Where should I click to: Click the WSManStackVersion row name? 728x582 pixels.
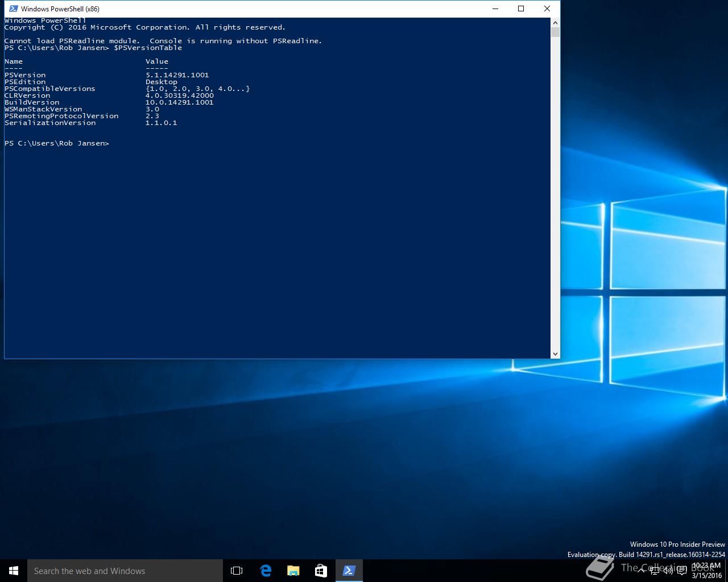point(43,109)
